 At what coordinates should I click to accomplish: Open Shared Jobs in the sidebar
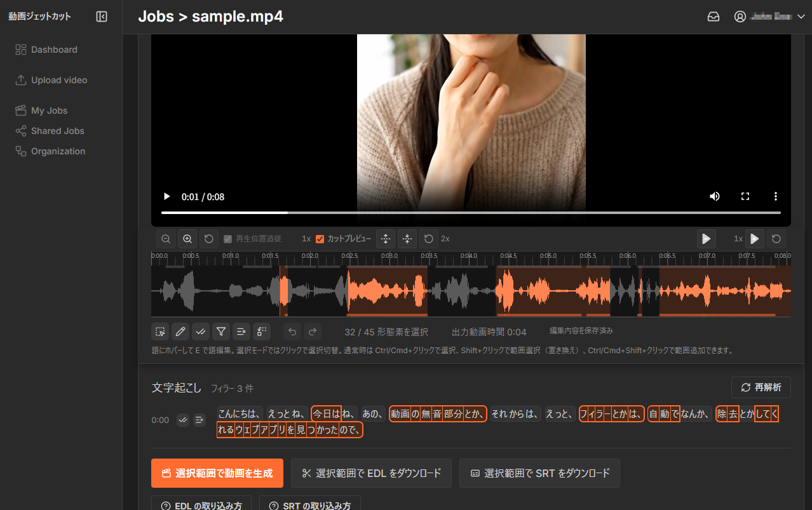50,131
